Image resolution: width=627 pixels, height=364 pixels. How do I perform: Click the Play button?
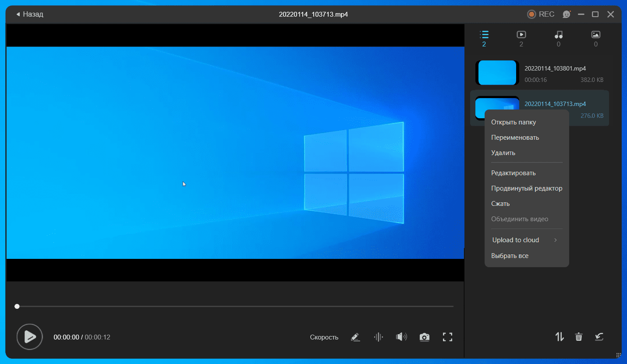pyautogui.click(x=29, y=337)
